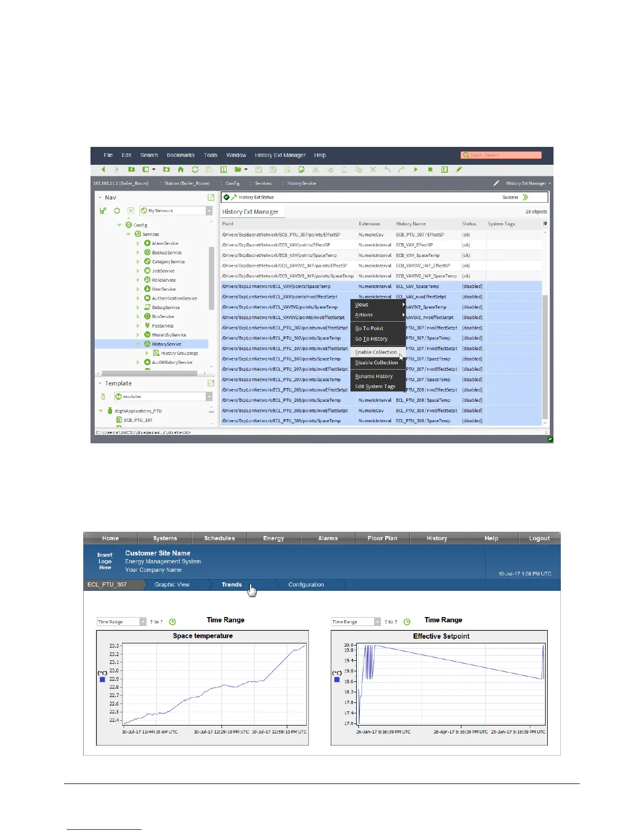Viewport: 644px width, 834px height.
Task: Click the Quick Search field
Action: click(501, 155)
